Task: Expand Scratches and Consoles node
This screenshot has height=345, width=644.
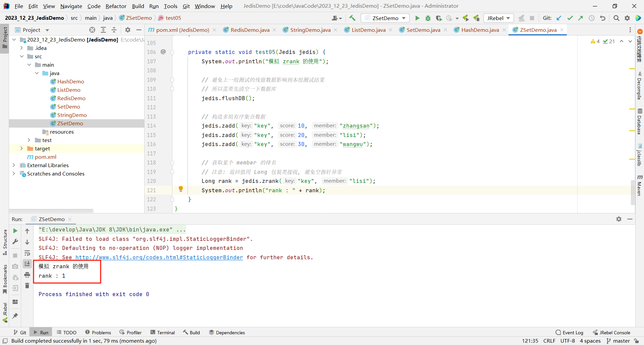Action: tap(14, 174)
